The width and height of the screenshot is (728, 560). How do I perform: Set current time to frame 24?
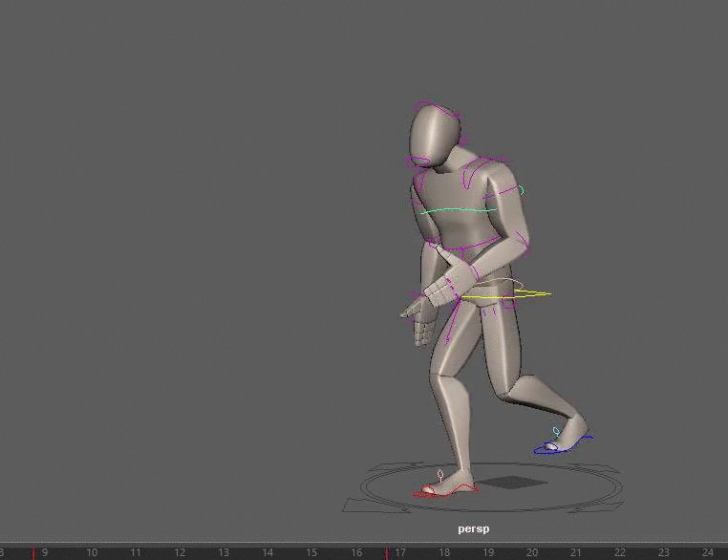(708, 552)
